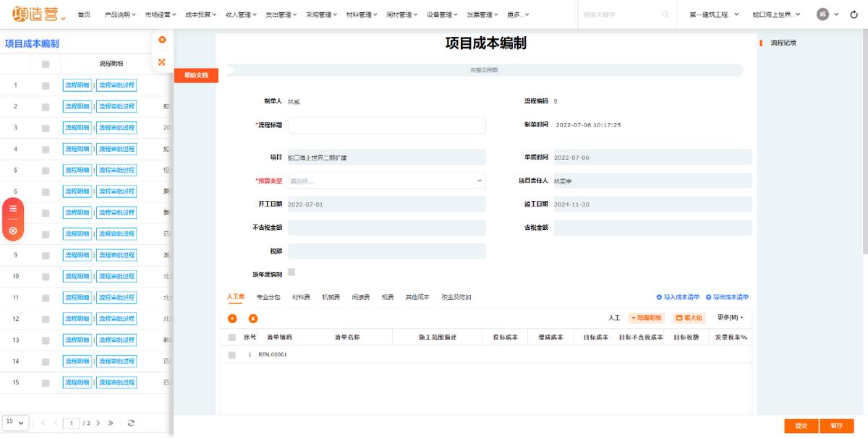The height and width of the screenshot is (438, 868).
Task: Open the 预算类型 dropdown
Action: coord(388,179)
